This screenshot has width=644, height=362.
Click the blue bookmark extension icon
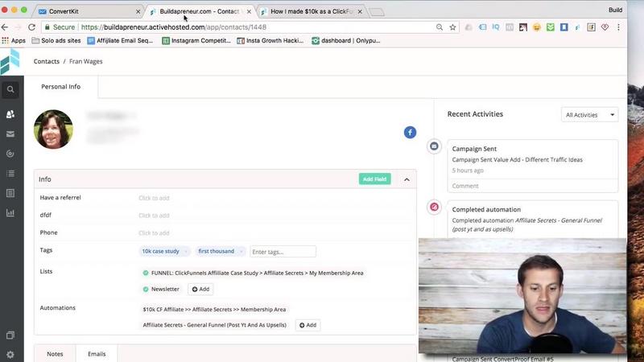[564, 27]
